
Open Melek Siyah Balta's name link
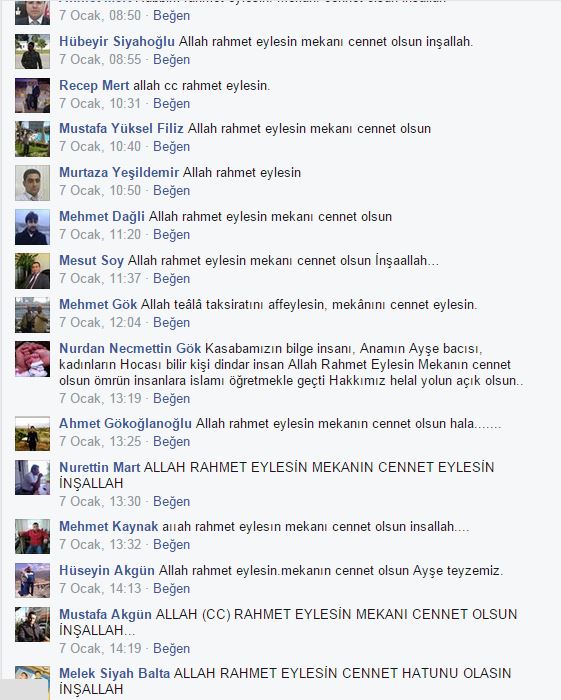coord(115,673)
